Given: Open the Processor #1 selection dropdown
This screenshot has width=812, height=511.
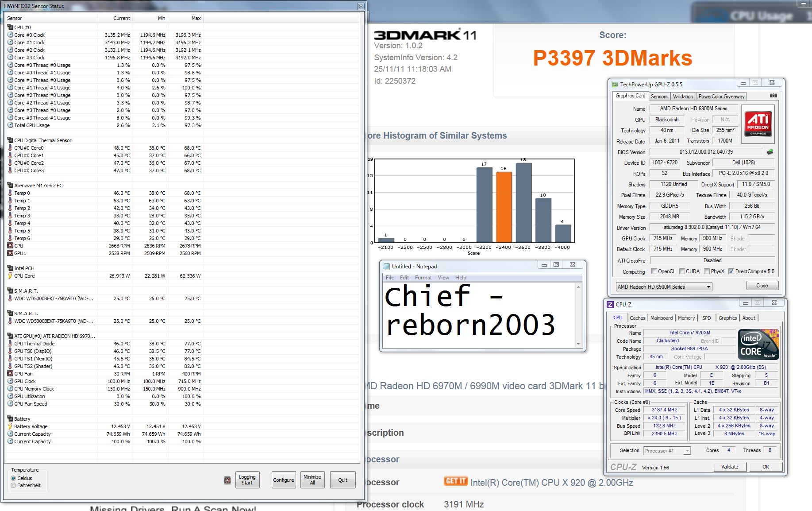Looking at the screenshot, I should coord(667,451).
